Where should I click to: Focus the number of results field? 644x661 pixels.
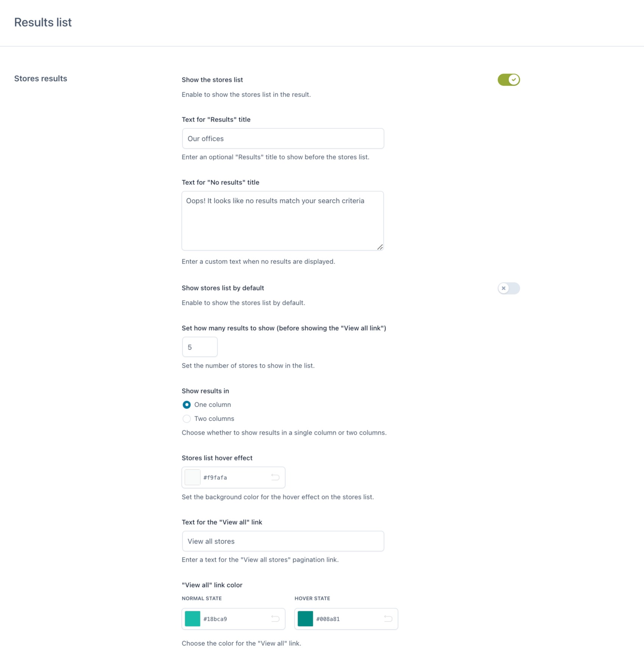point(200,347)
